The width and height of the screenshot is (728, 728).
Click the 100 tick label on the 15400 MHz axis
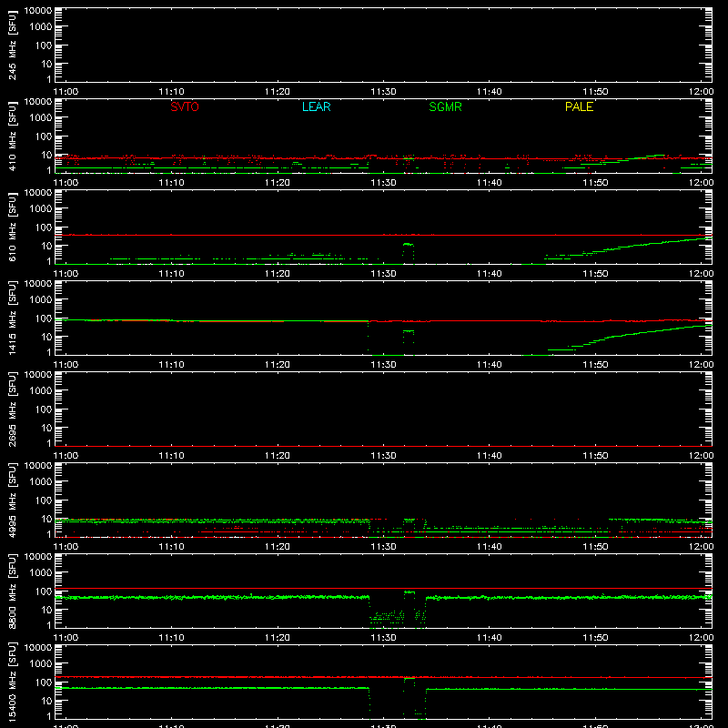pos(44,682)
